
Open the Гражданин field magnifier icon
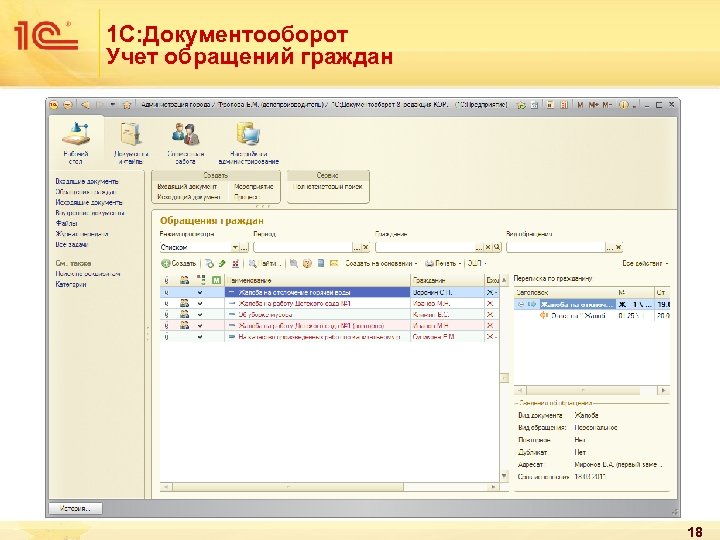(497, 248)
